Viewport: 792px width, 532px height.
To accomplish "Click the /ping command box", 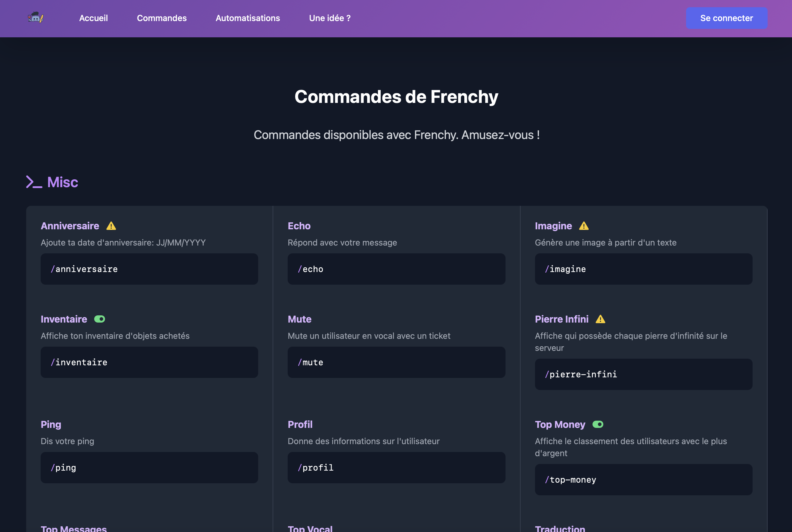I will (149, 468).
